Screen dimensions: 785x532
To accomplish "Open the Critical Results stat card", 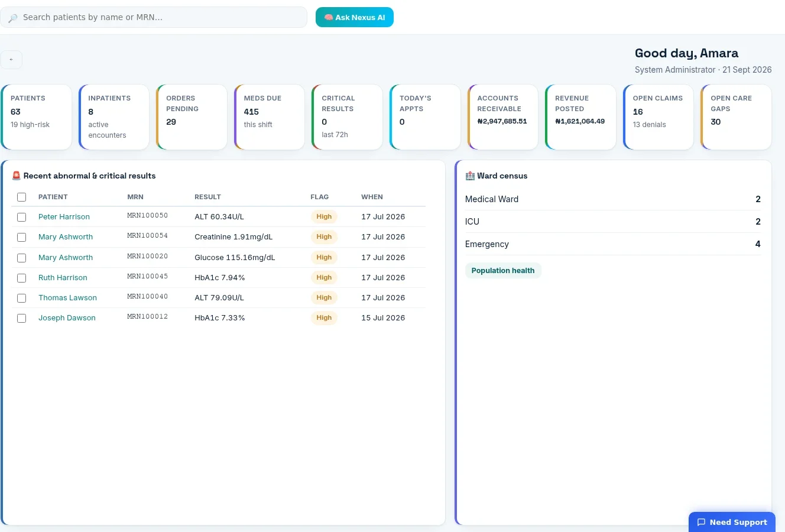I will (x=347, y=117).
